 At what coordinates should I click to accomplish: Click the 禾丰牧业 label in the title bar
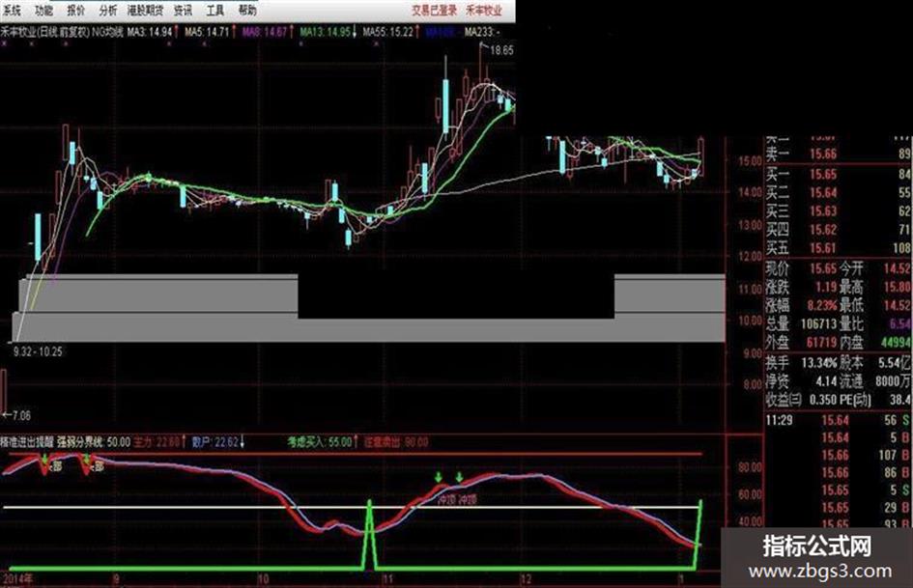click(x=484, y=10)
